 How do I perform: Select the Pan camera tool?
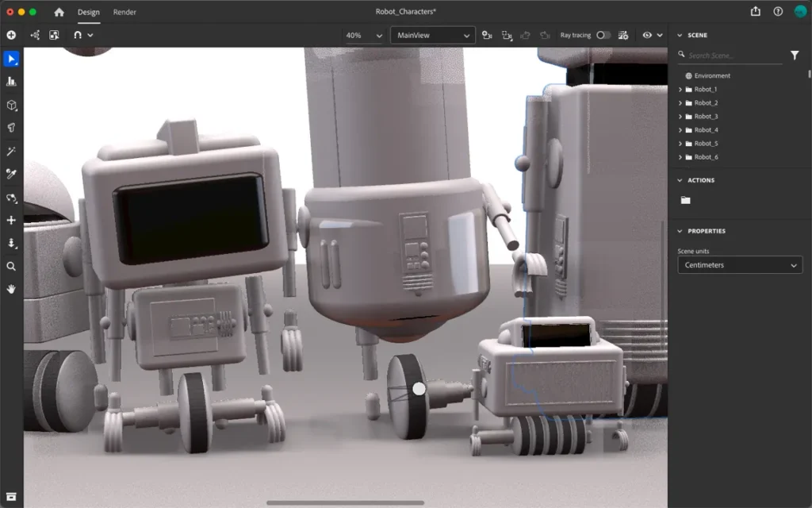point(11,221)
